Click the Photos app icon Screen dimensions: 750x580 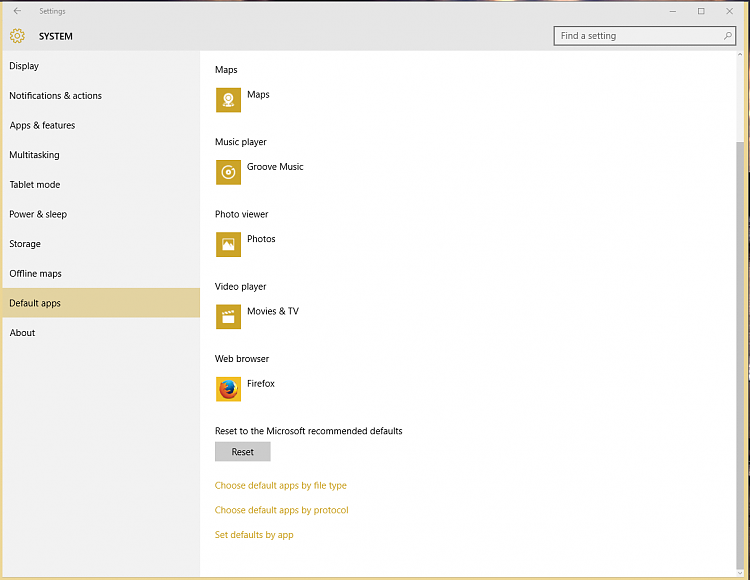click(228, 244)
